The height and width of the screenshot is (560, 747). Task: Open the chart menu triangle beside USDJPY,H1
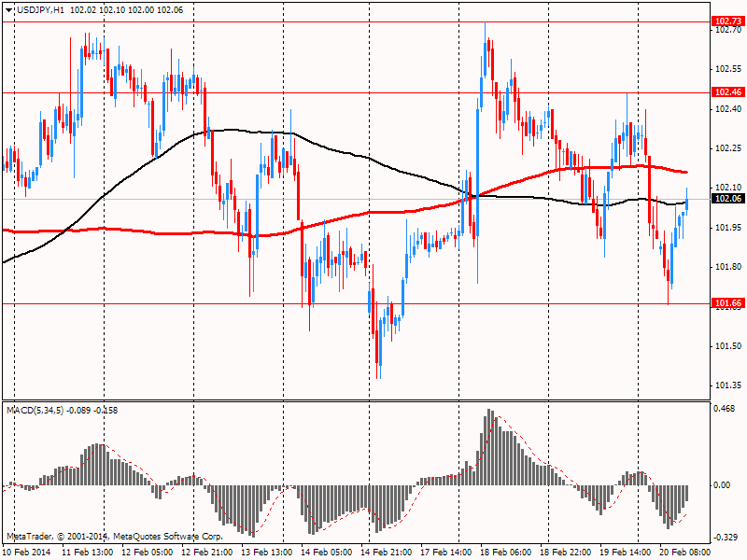point(9,10)
